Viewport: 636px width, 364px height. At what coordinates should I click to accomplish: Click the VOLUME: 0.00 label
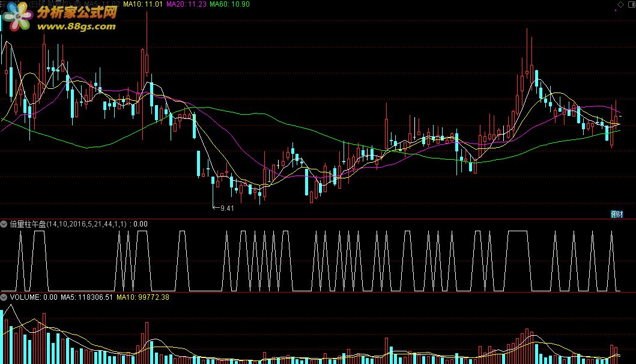pos(34,297)
